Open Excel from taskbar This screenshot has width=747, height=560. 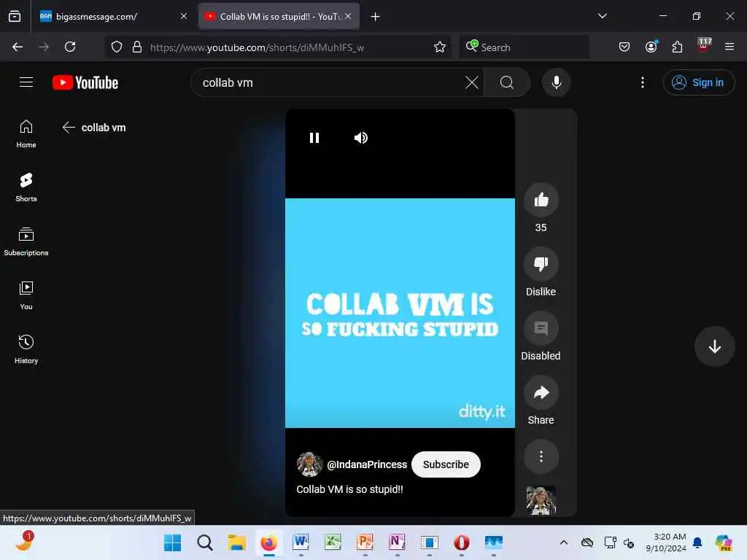click(333, 542)
